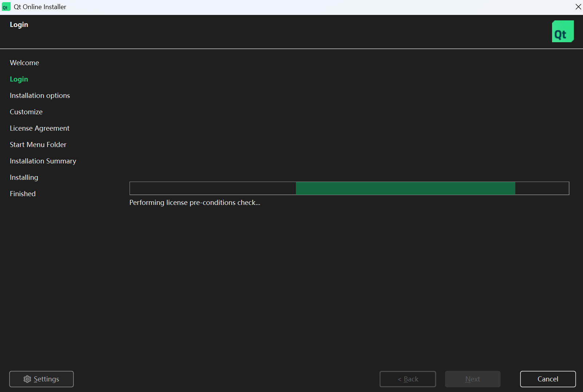The image size is (583, 392).
Task: Cancel the installation
Action: 548,379
